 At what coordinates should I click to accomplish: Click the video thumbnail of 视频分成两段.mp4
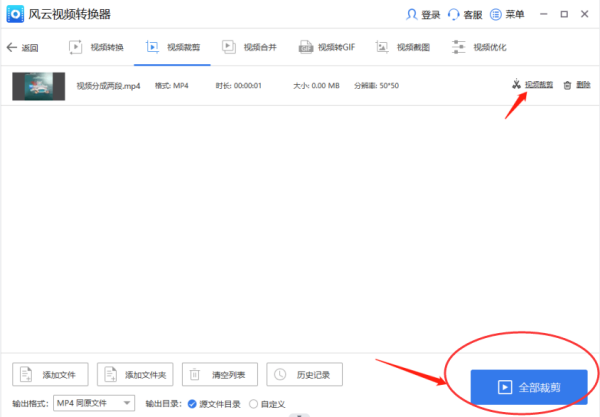click(39, 86)
